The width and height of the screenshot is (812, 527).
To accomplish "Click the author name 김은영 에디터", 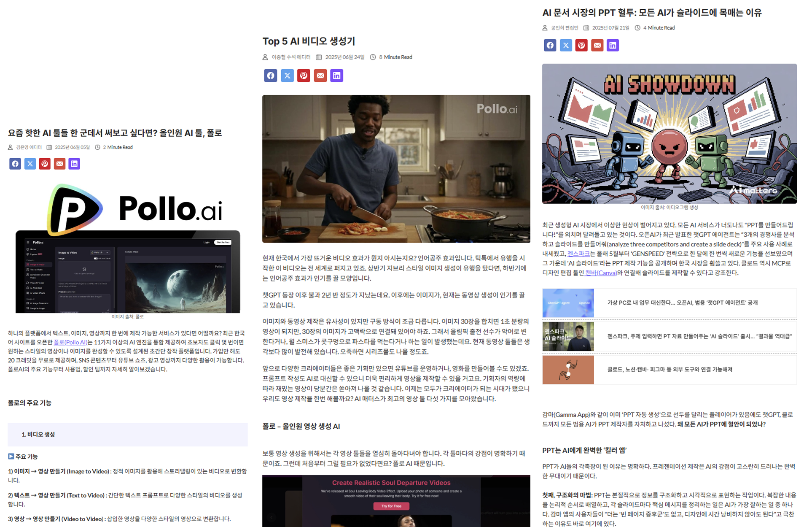I will pos(29,147).
